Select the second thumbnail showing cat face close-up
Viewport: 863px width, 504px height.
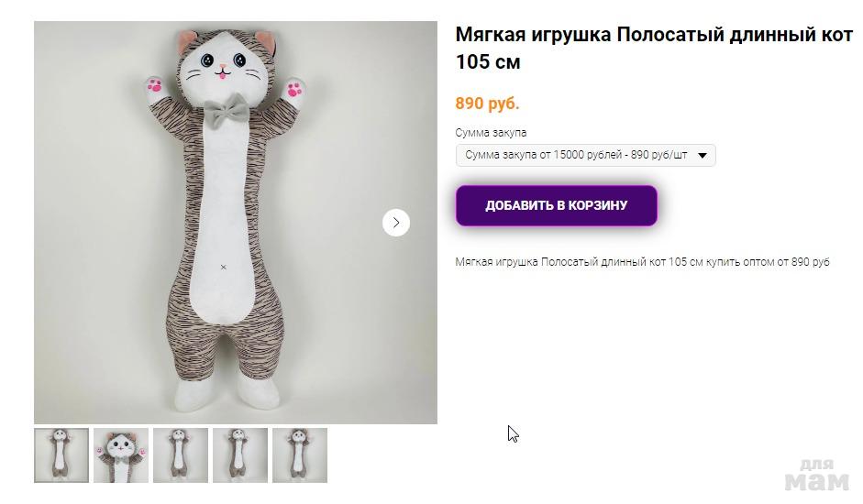(121, 455)
